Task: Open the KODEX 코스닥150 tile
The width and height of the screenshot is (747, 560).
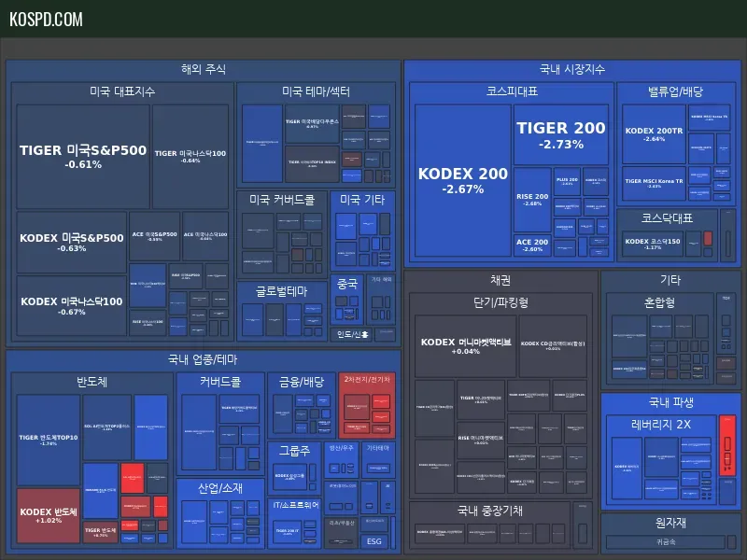Action: [652, 244]
